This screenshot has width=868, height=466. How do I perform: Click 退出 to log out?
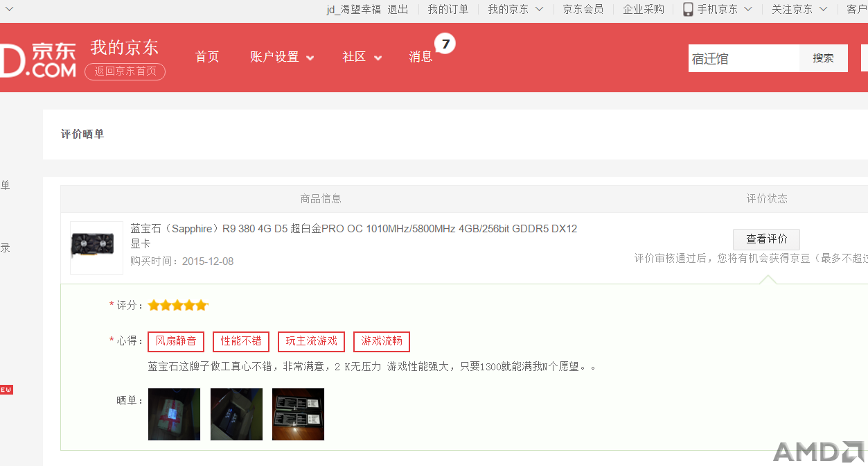pyautogui.click(x=398, y=9)
